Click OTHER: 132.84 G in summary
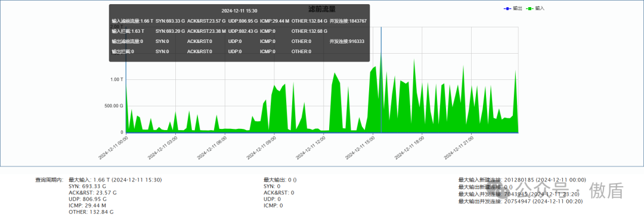The image size is (644, 216). pyautogui.click(x=91, y=212)
